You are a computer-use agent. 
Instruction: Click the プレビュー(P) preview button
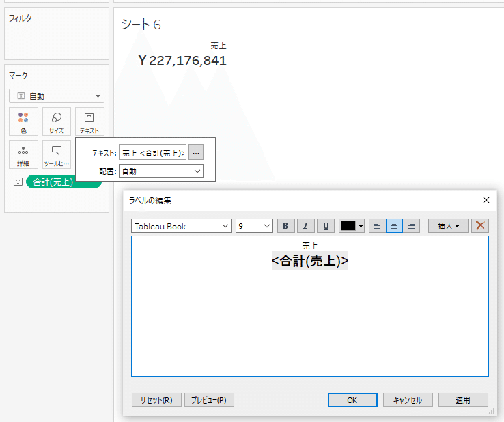tap(209, 400)
